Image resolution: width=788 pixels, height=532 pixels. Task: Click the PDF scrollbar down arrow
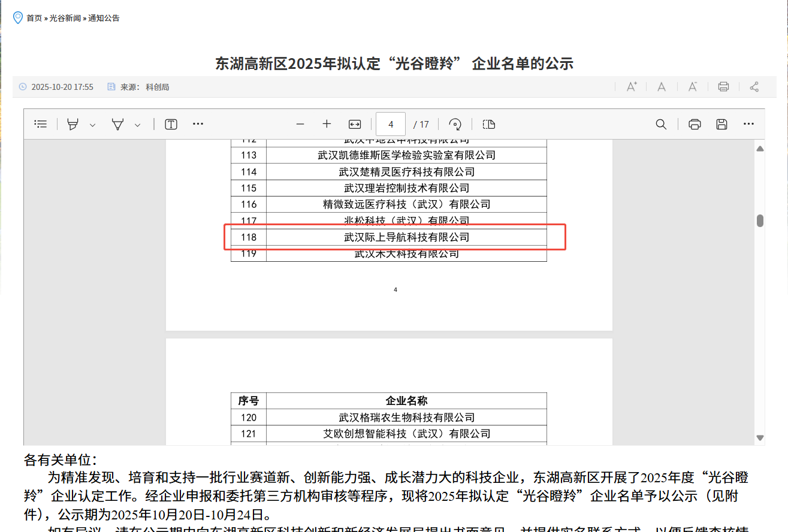click(760, 438)
